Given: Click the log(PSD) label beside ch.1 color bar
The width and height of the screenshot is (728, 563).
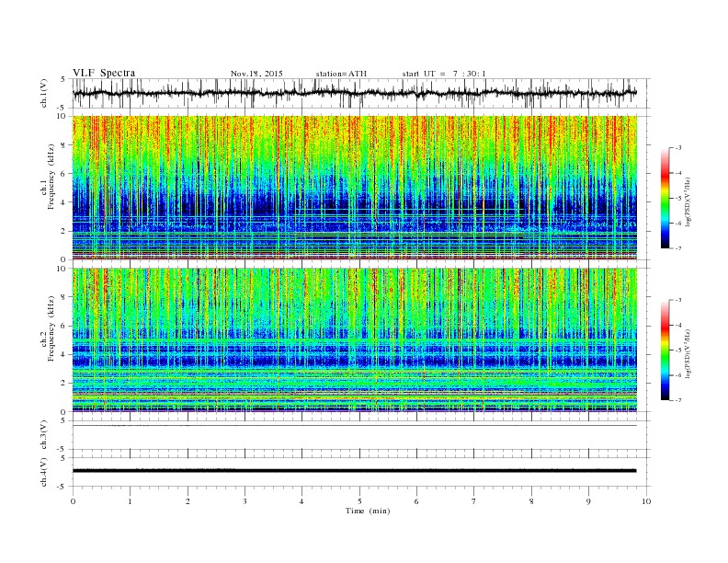Looking at the screenshot, I should tap(688, 201).
